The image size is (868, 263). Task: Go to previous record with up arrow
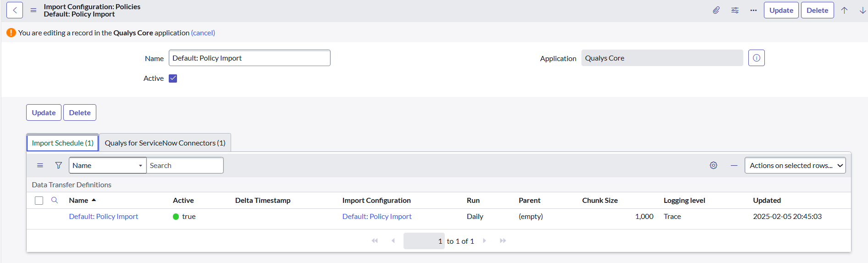(844, 10)
